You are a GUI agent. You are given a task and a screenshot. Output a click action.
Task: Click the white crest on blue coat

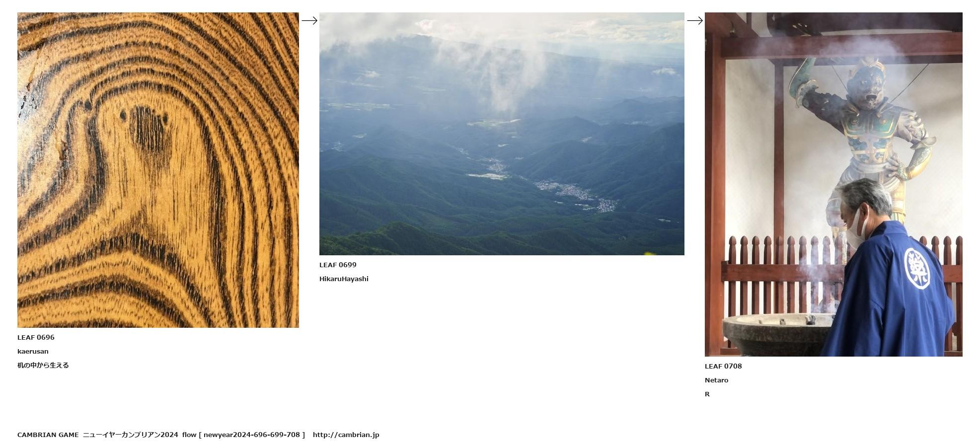pos(917,269)
